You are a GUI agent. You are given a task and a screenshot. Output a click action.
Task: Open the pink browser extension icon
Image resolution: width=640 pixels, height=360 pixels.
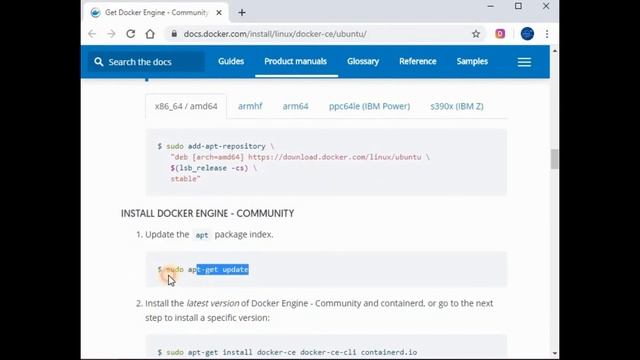[500, 34]
